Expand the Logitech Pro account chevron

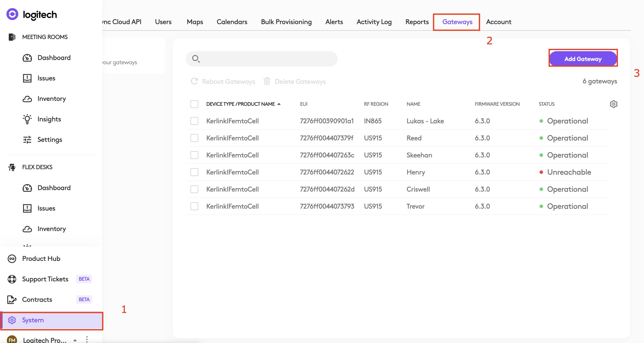75,340
